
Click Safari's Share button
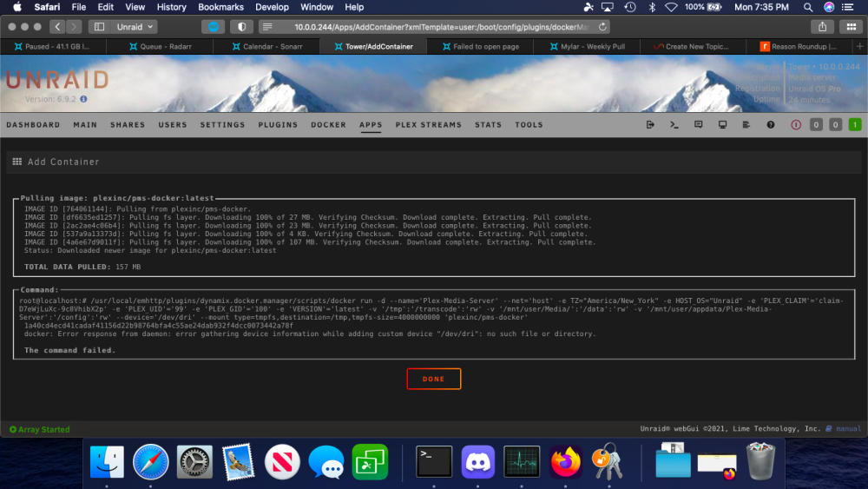point(823,27)
